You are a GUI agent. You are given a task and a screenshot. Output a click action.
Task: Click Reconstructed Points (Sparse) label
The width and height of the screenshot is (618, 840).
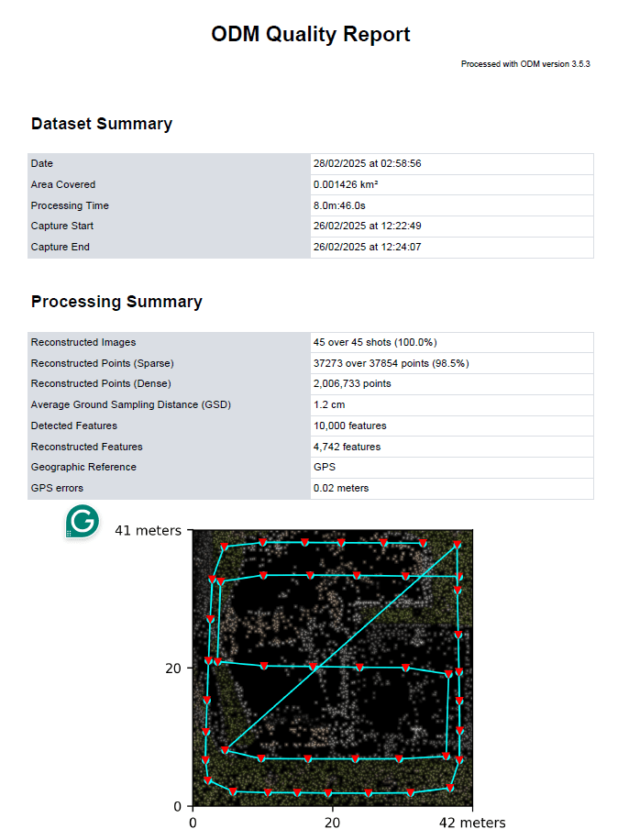tap(103, 363)
